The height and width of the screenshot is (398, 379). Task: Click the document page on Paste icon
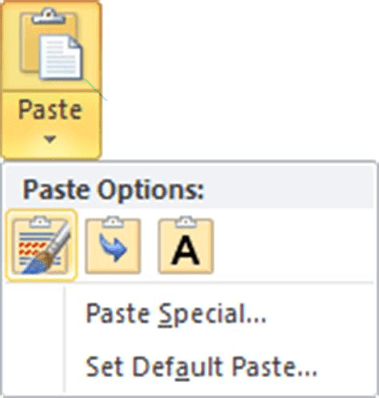pos(61,57)
